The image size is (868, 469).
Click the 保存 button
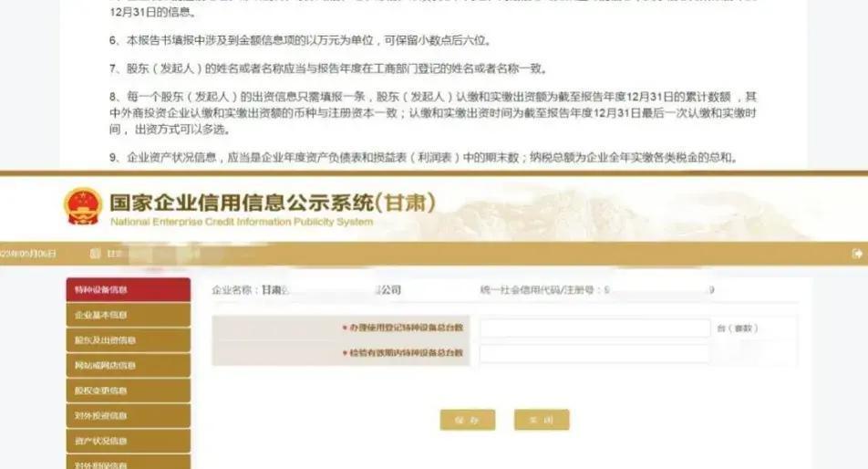(468, 421)
